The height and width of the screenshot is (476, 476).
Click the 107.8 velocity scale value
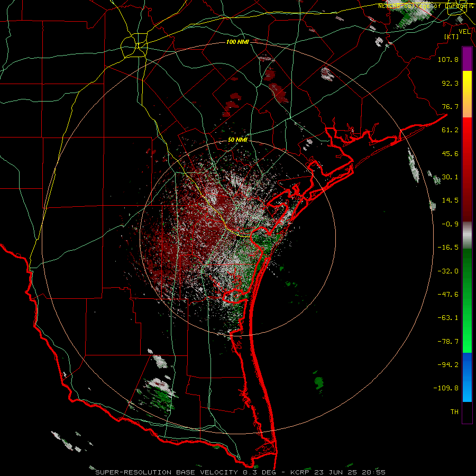448,59
